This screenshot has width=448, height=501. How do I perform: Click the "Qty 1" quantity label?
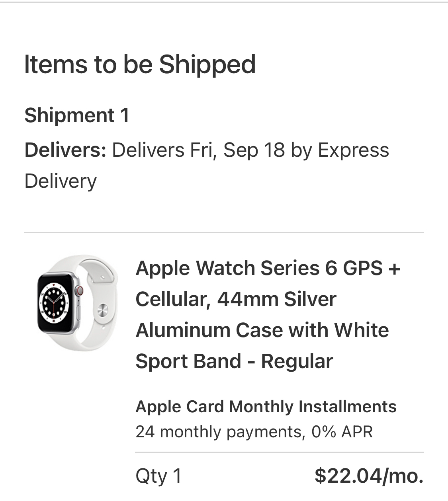[x=158, y=476]
